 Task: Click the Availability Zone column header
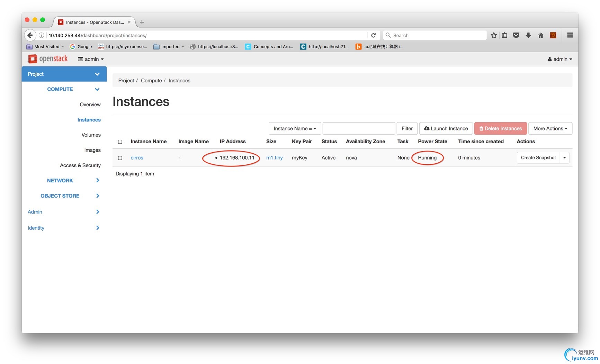pyautogui.click(x=366, y=142)
